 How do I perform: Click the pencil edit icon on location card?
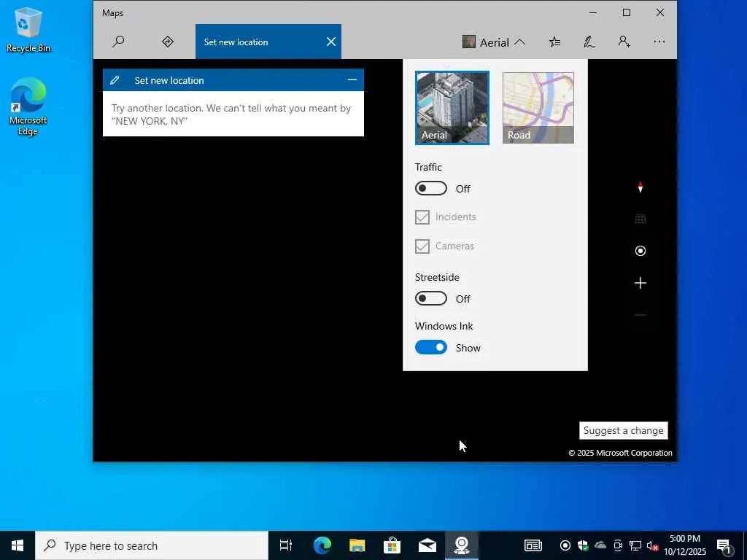115,80
